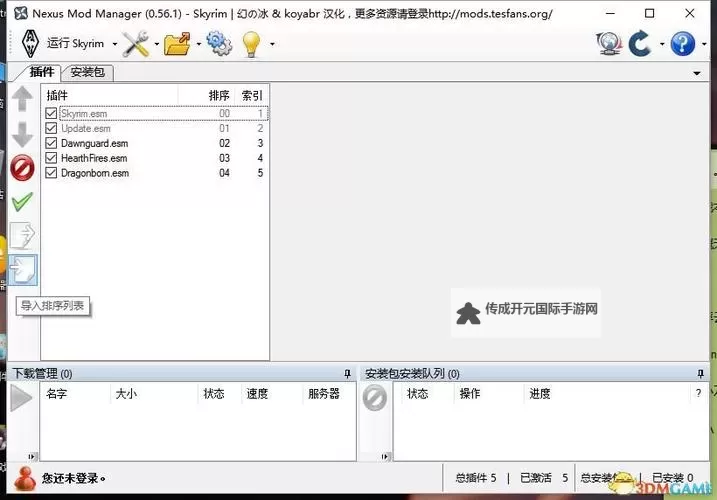This screenshot has height=500, width=717.
Task: Click the green checkmark enable-all icon
Action: click(22, 202)
